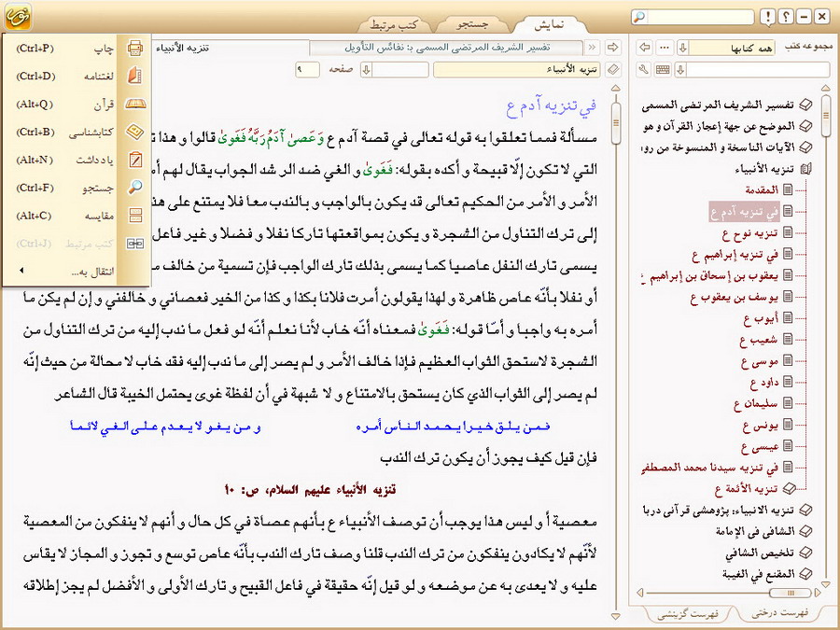Select یادداشت (Alt+N) menu entry
Viewport: 840px width, 630px height.
77,160
